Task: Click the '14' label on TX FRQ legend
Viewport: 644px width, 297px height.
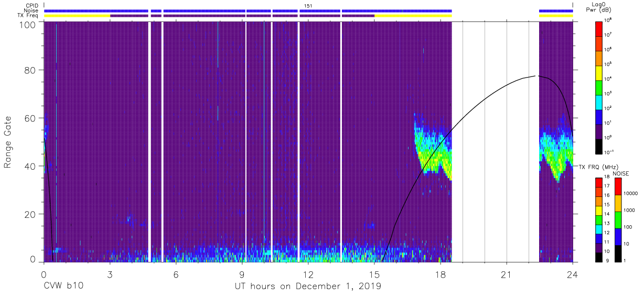Action: [x=607, y=214]
